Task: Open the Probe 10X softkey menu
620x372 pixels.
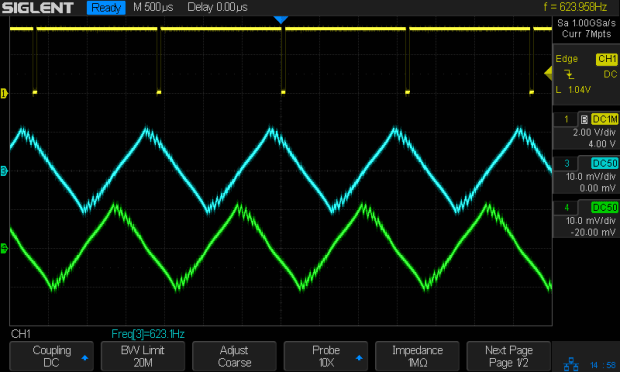Action: (326, 356)
